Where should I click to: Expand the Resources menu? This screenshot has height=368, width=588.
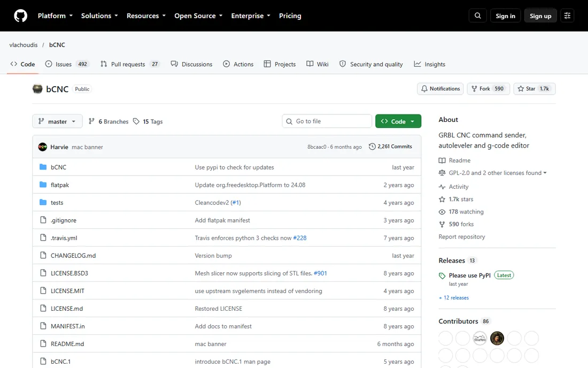pos(146,16)
